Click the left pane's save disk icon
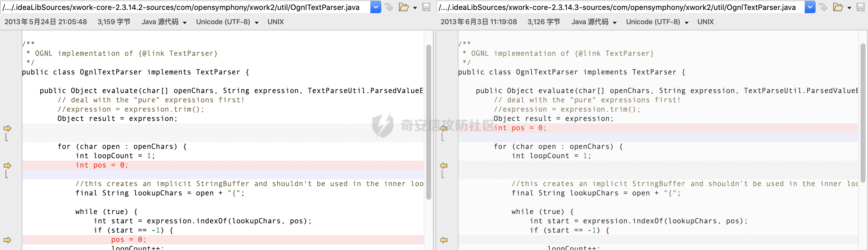Viewport: 868px width, 250px height. tap(426, 7)
